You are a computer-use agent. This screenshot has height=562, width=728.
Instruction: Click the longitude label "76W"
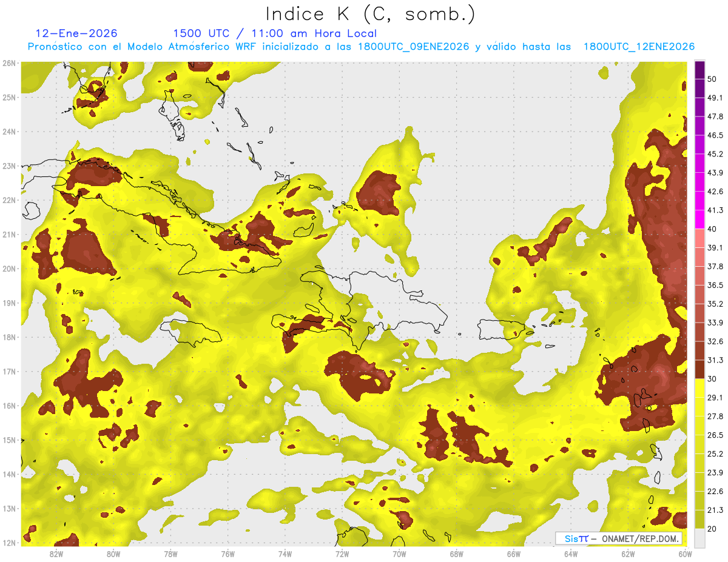pos(228,554)
